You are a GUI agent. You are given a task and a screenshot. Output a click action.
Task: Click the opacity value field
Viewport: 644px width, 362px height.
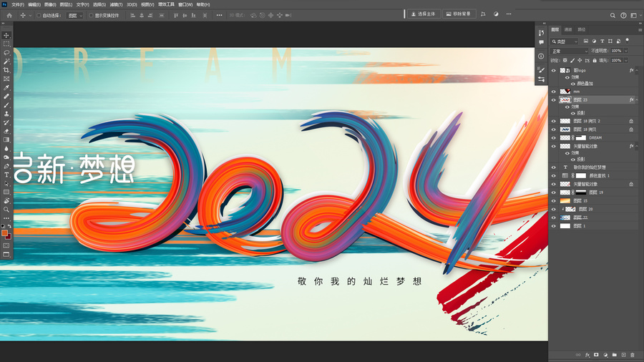[615, 51]
